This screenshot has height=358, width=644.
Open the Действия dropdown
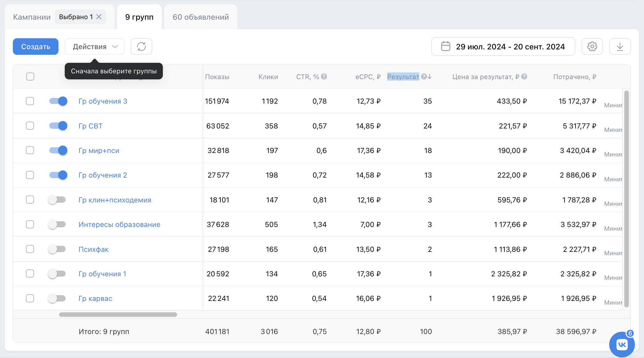[x=95, y=47]
